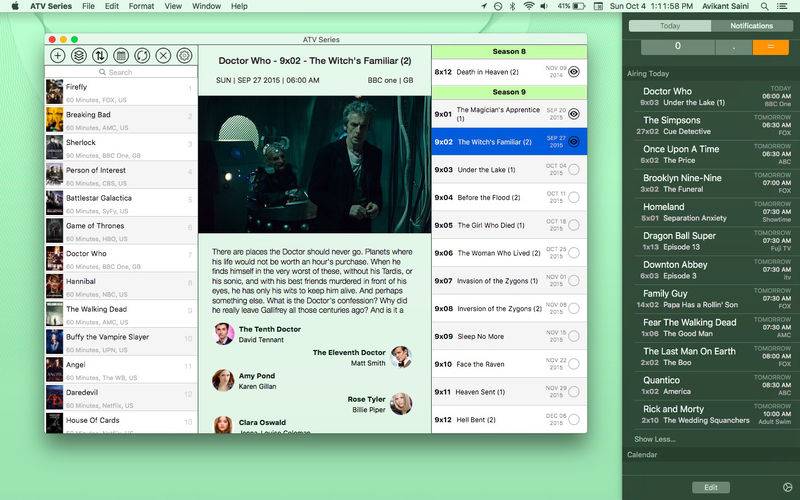Image resolution: width=800 pixels, height=500 pixels.
Task: Mark 9x04 Before the Flood as watched
Action: [574, 197]
